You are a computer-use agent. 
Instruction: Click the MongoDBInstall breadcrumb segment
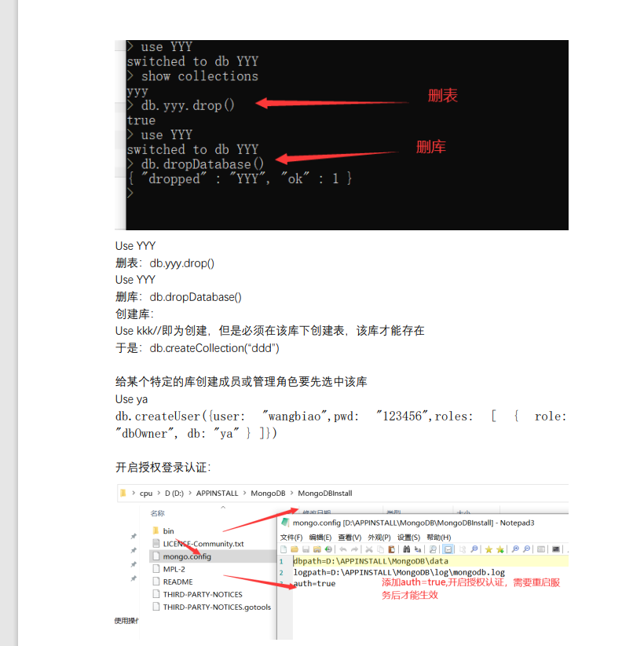point(325,494)
